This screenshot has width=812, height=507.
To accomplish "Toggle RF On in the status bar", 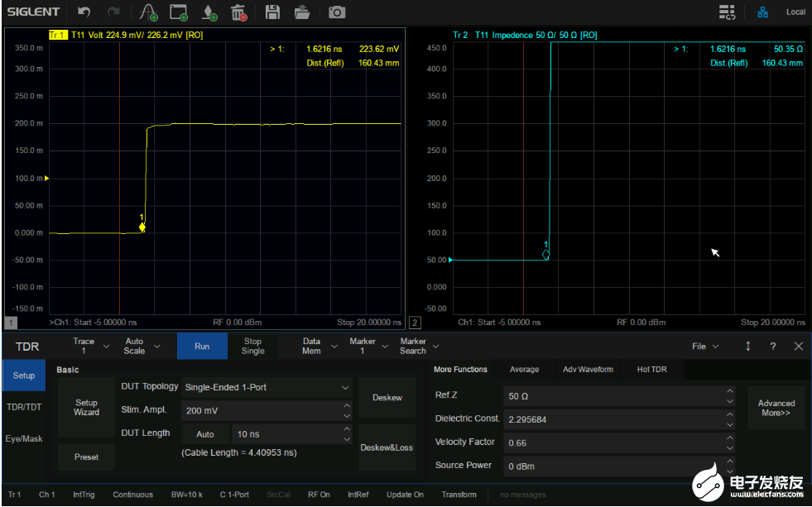I will 319,495.
